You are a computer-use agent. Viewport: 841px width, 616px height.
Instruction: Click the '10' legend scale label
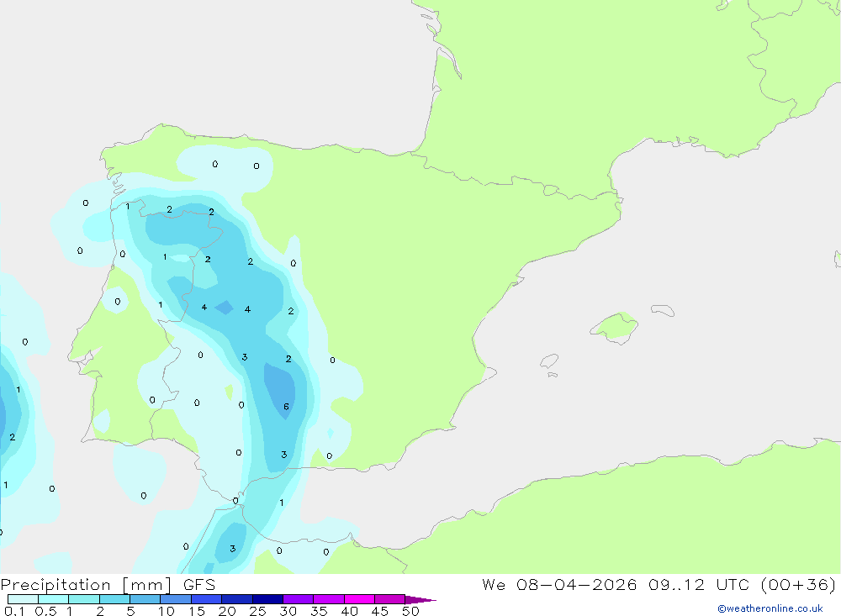click(167, 611)
